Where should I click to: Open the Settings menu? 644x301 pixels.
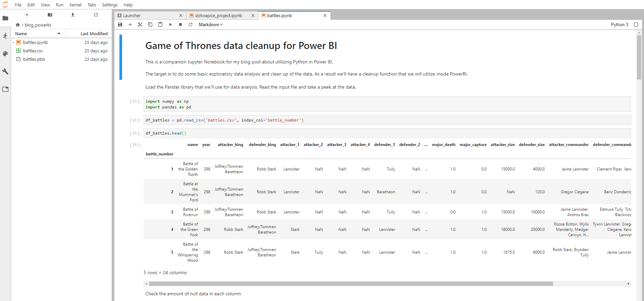110,5
